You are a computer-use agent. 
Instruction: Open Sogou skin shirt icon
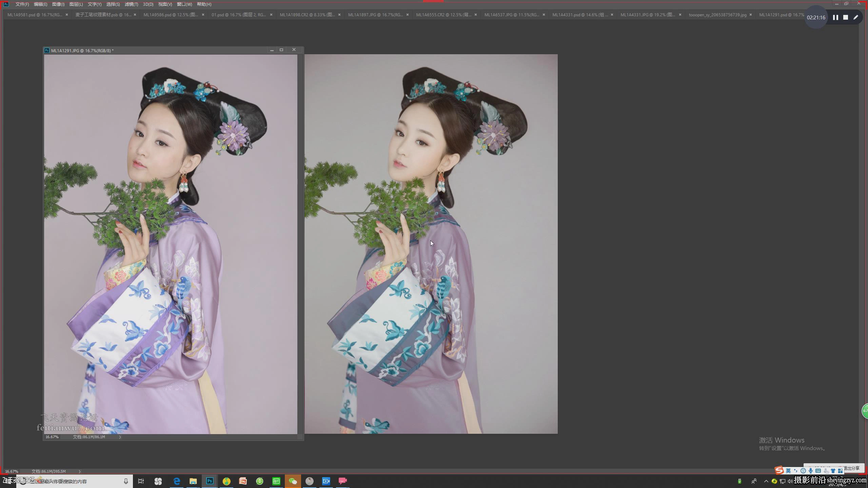click(x=833, y=471)
